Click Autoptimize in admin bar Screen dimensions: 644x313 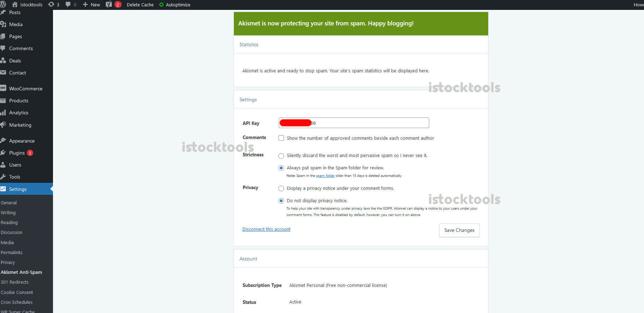coord(178,5)
